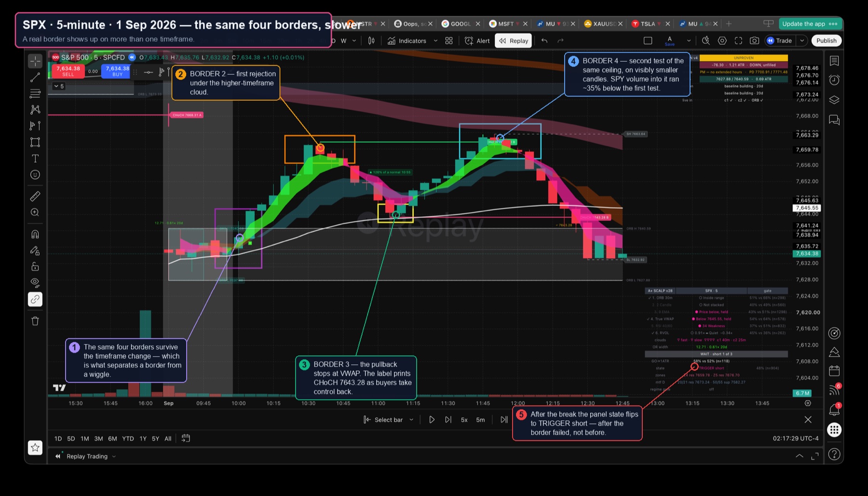Open the Fibonacci and Gann tools

tap(35, 94)
